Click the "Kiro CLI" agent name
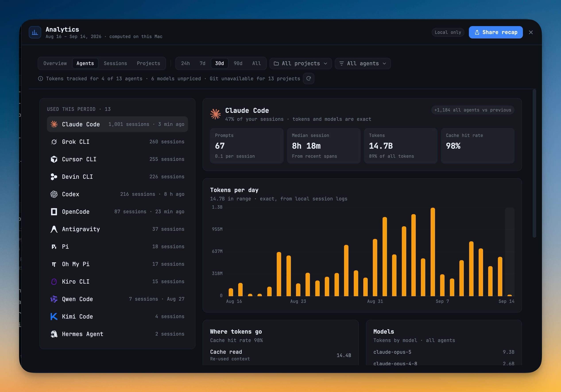The image size is (561, 392). coord(76,282)
